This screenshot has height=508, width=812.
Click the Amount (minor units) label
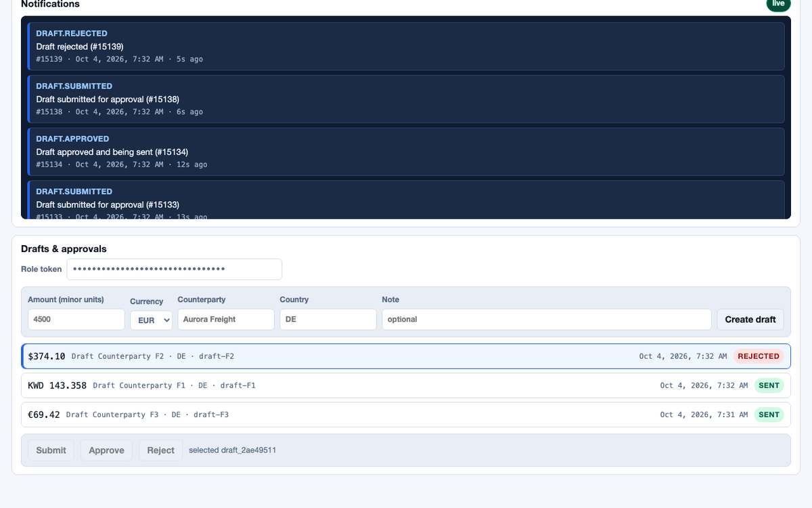pyautogui.click(x=66, y=299)
